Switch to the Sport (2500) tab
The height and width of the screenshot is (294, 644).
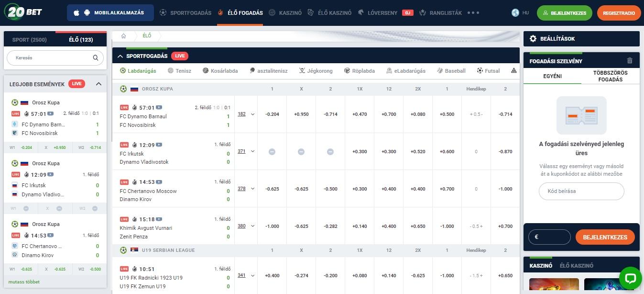[30, 40]
